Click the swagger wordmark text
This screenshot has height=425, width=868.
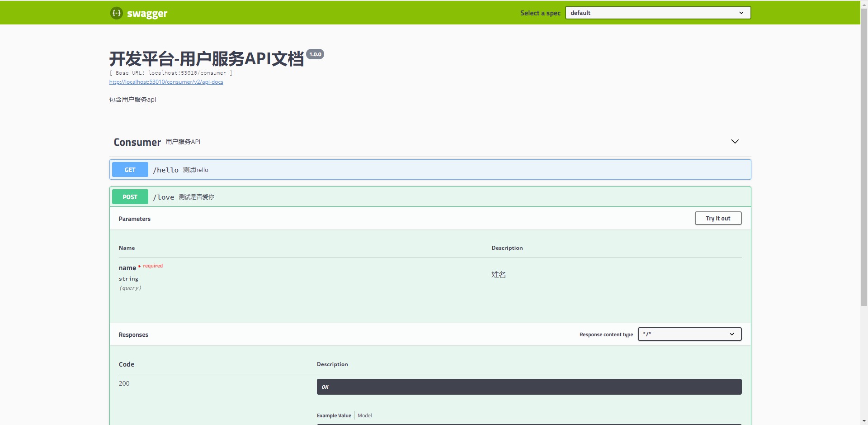click(x=147, y=14)
